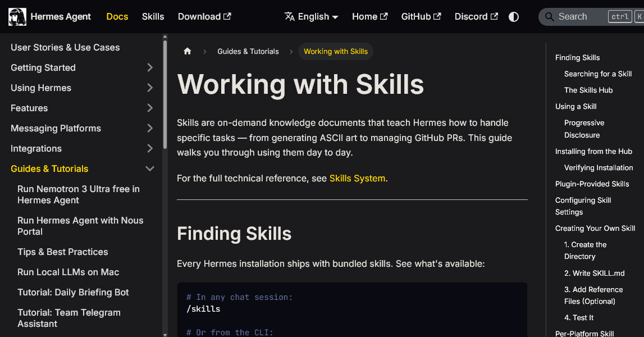Open Tips & Best Practices page
Screen dimensions: 644x337
point(63,252)
